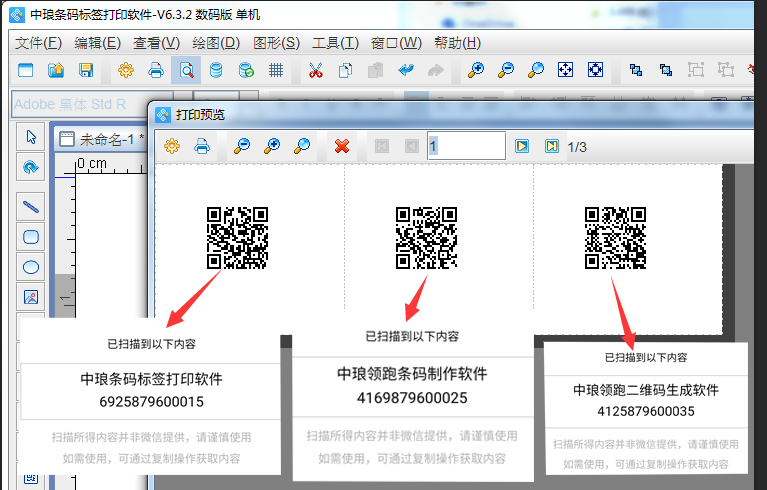Click the scissors cut icon
This screenshot has width=767, height=490.
(315, 70)
